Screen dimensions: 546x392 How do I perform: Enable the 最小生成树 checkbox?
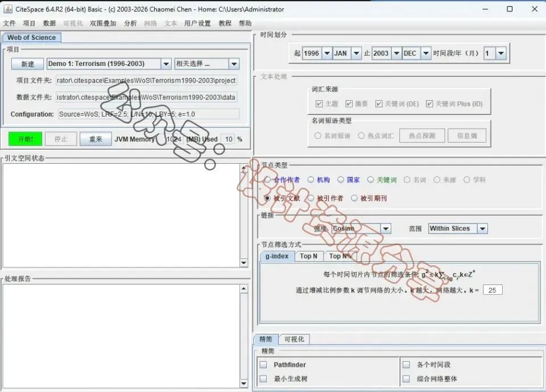point(263,379)
